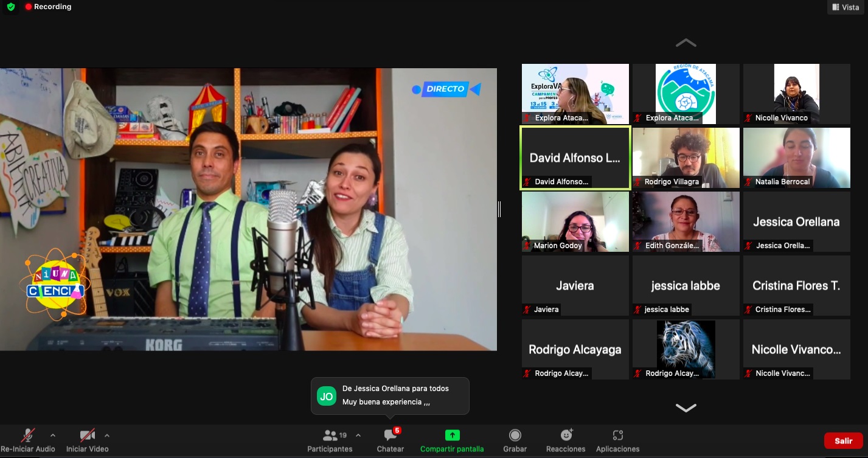Open the Vista view menu
This screenshot has height=458, width=868.
tap(845, 7)
